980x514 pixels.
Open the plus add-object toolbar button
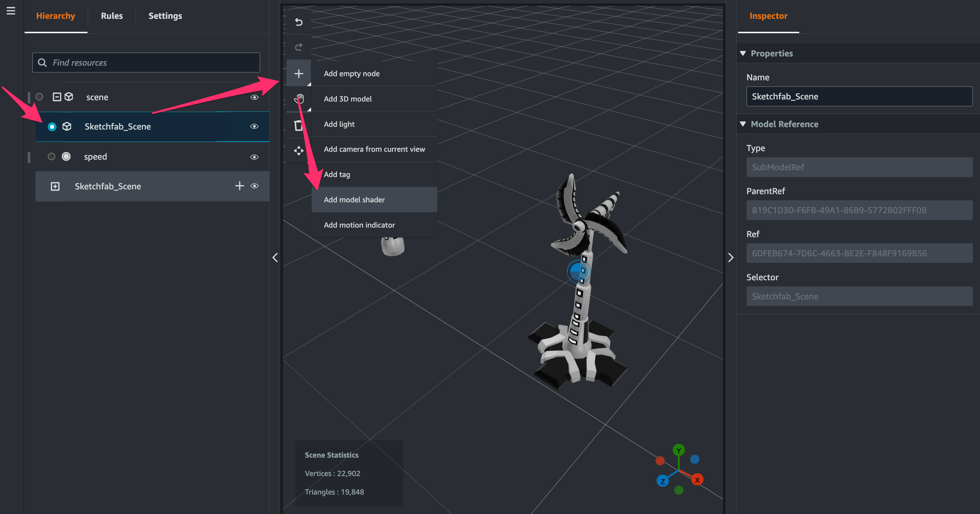(x=299, y=73)
